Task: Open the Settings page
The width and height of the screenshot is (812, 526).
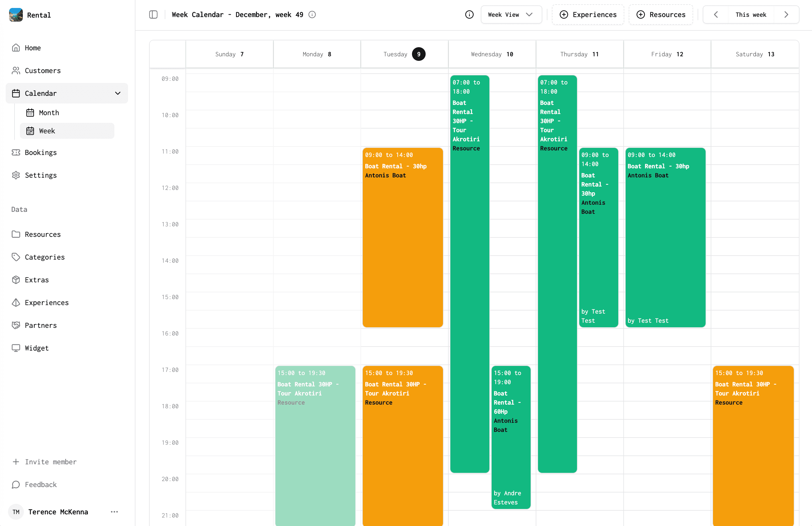Action: coord(41,175)
